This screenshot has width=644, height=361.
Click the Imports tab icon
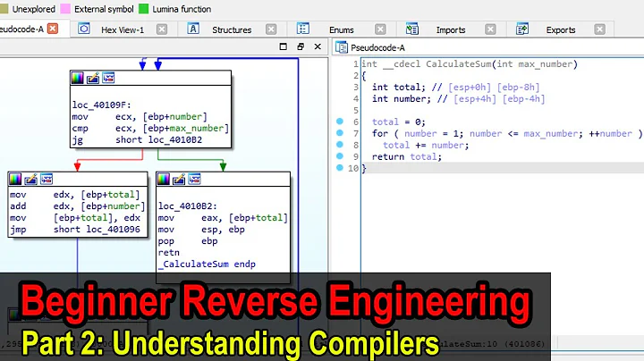pyautogui.click(x=412, y=29)
